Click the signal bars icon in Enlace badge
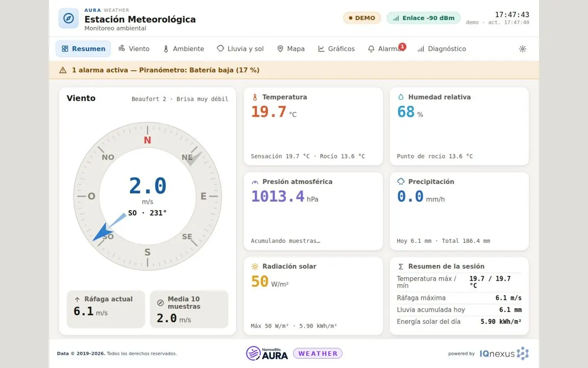The width and height of the screenshot is (588, 368). [x=396, y=18]
